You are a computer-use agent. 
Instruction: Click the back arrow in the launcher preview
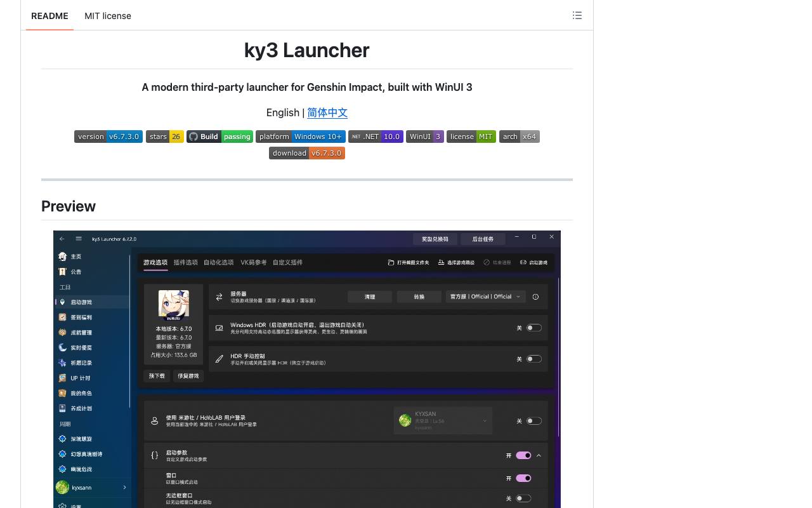pos(62,239)
